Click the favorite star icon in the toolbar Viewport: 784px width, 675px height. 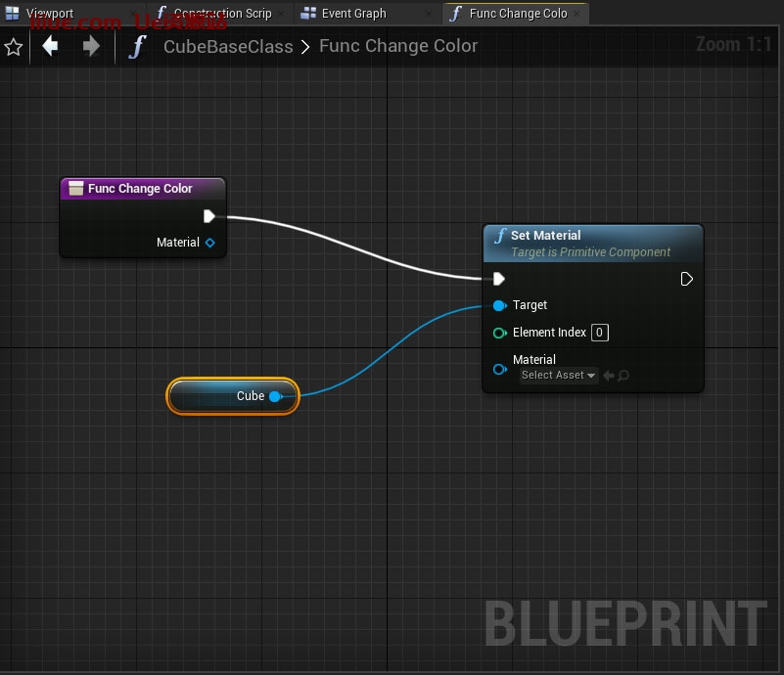(x=14, y=47)
